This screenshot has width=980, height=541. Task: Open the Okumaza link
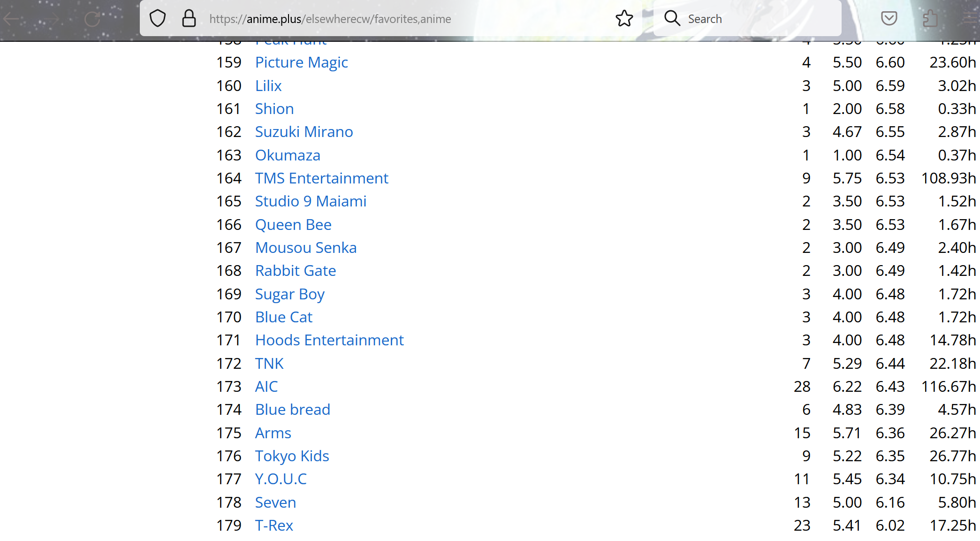coord(288,155)
